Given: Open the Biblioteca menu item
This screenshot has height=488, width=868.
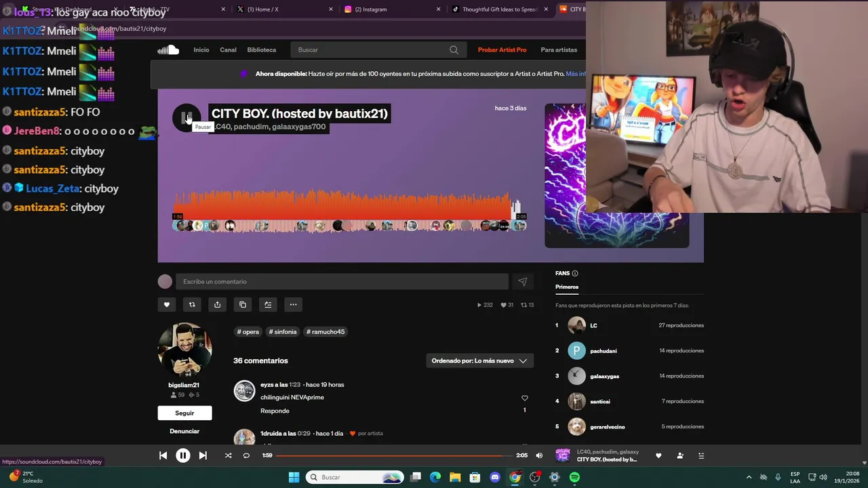Looking at the screenshot, I should click(x=262, y=49).
